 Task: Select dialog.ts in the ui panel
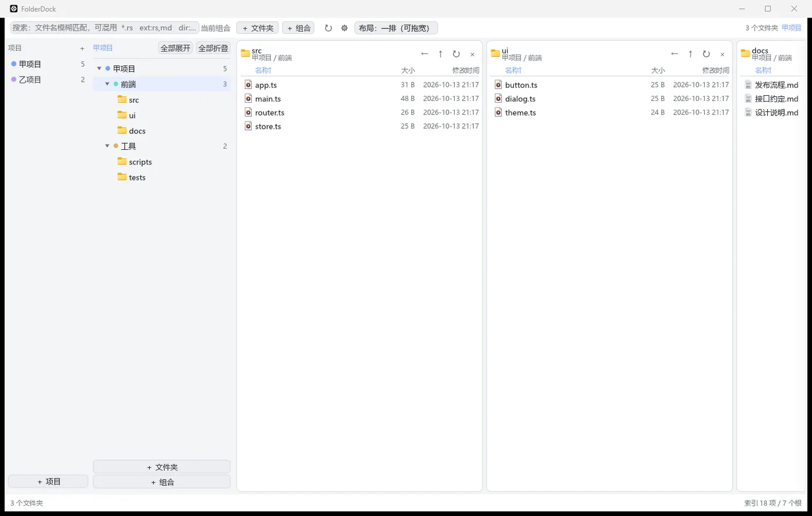(610, 99)
